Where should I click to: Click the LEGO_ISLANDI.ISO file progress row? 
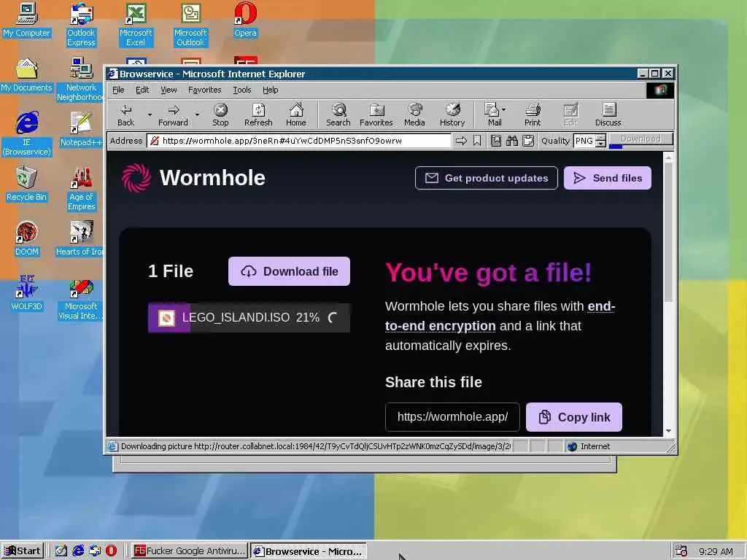click(x=249, y=318)
